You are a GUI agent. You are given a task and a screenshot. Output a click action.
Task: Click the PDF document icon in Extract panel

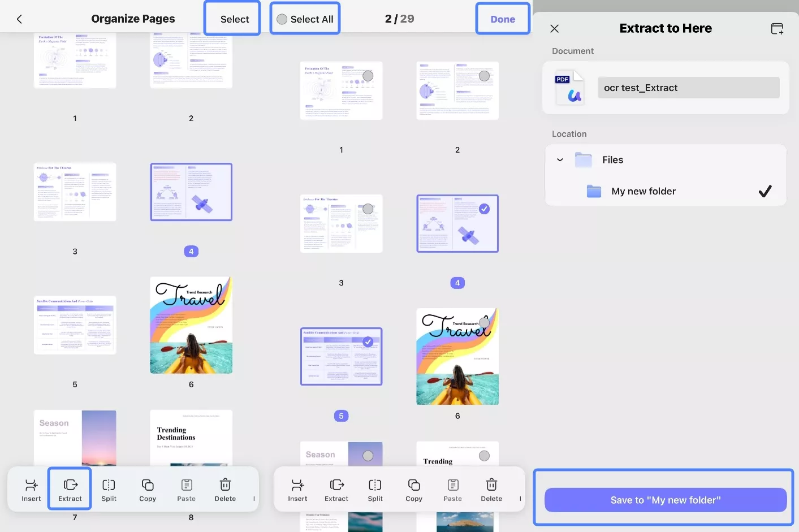click(x=570, y=88)
